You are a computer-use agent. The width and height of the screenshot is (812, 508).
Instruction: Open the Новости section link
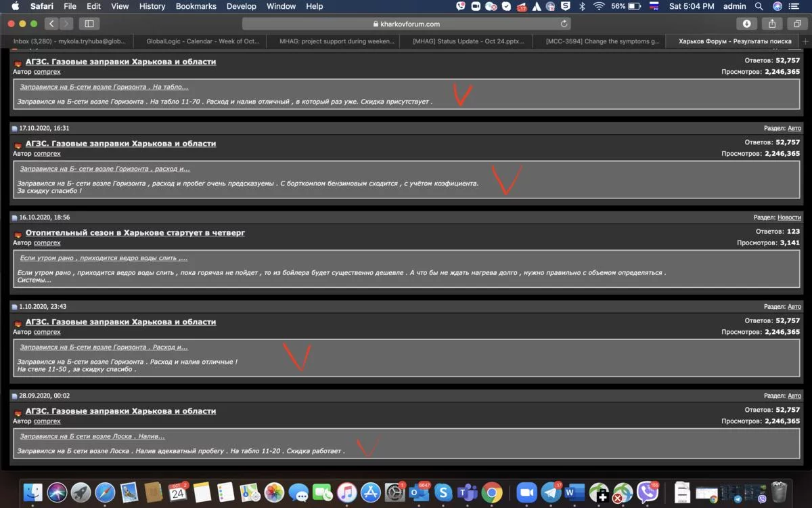coord(789,217)
